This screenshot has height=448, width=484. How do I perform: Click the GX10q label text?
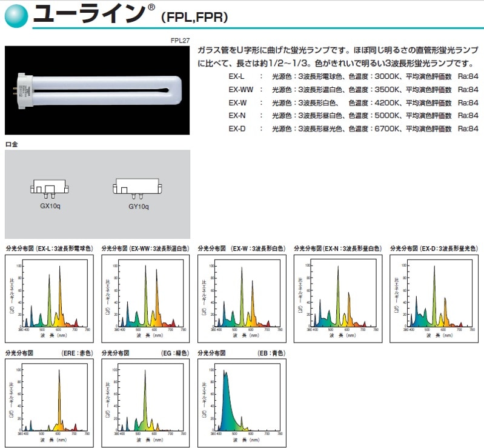(x=48, y=206)
